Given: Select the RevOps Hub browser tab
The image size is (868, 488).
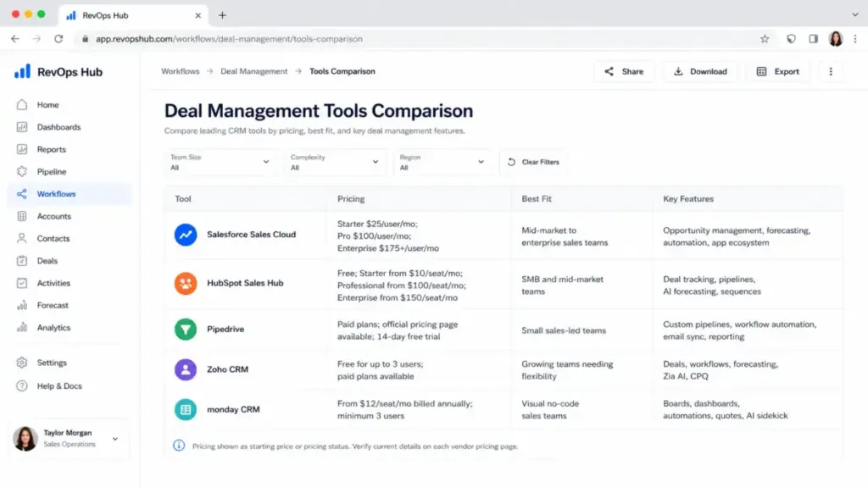Looking at the screenshot, I should [133, 15].
